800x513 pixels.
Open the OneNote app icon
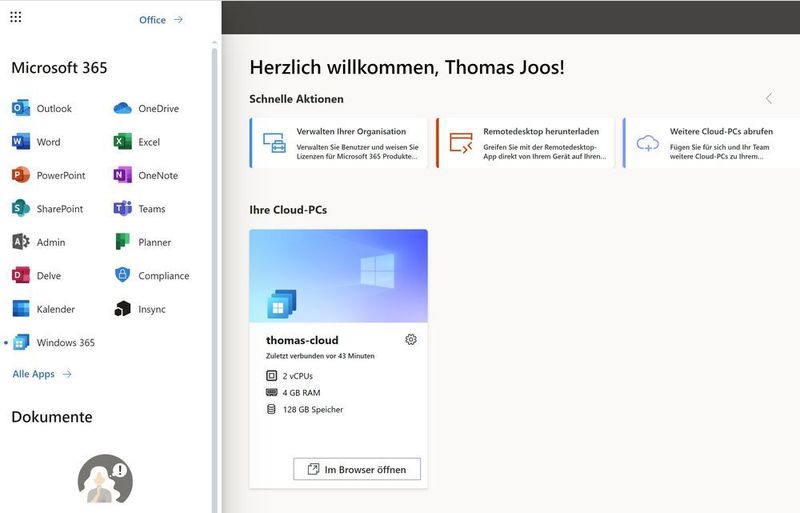122,175
